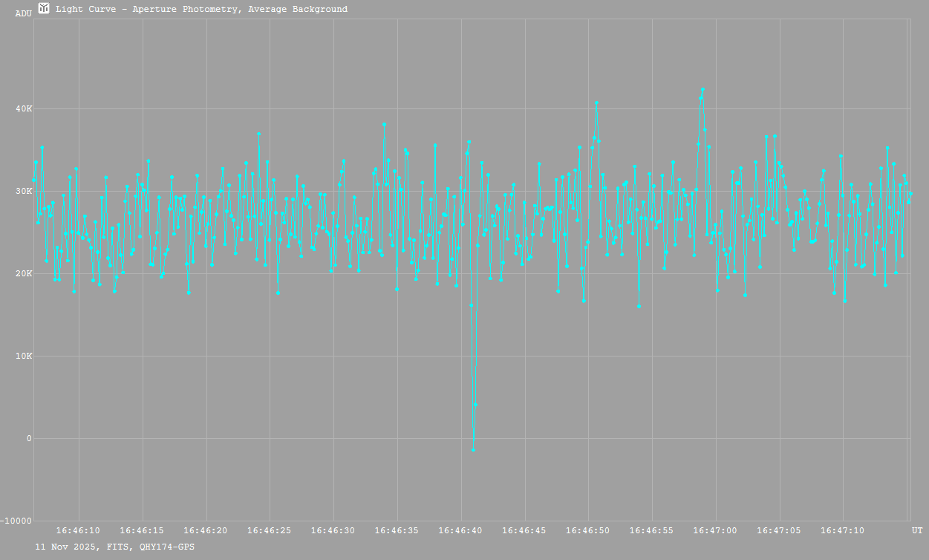929x560 pixels.
Task: Click the 40K tick label on y-axis
Action: [25, 109]
